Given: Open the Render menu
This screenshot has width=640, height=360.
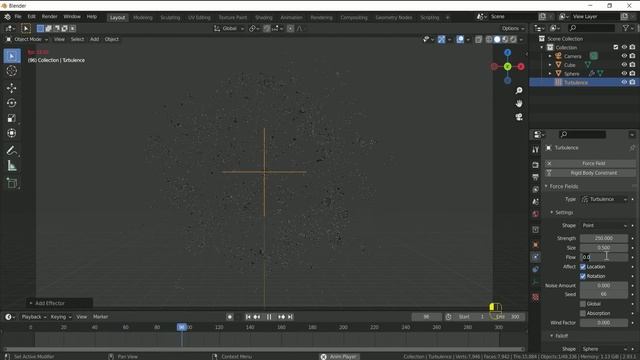Looking at the screenshot, I should click(x=49, y=17).
